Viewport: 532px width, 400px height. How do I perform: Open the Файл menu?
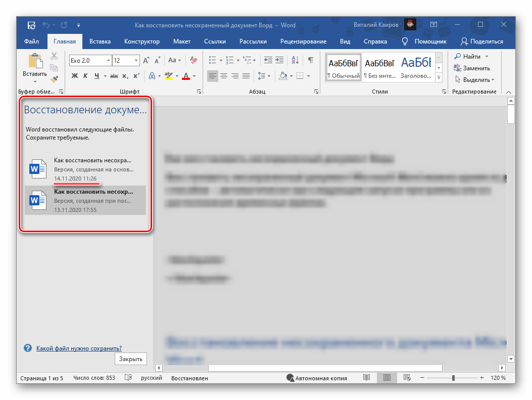click(32, 41)
